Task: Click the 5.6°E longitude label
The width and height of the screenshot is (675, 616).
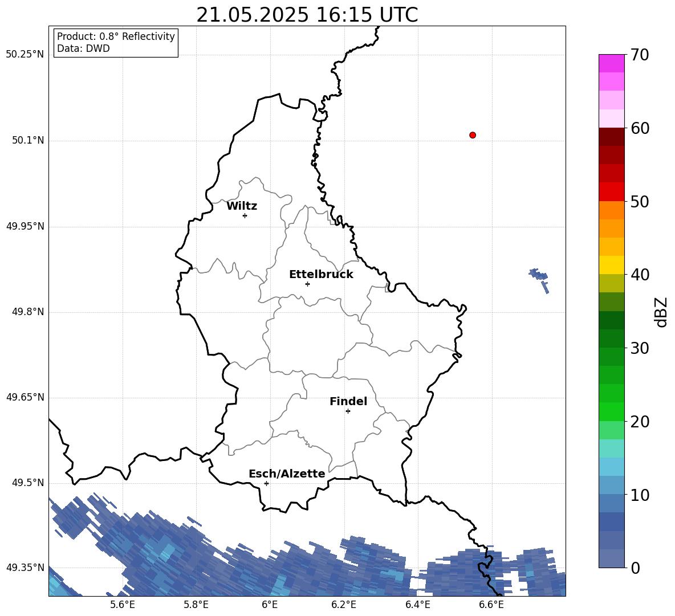Action: pos(123,605)
